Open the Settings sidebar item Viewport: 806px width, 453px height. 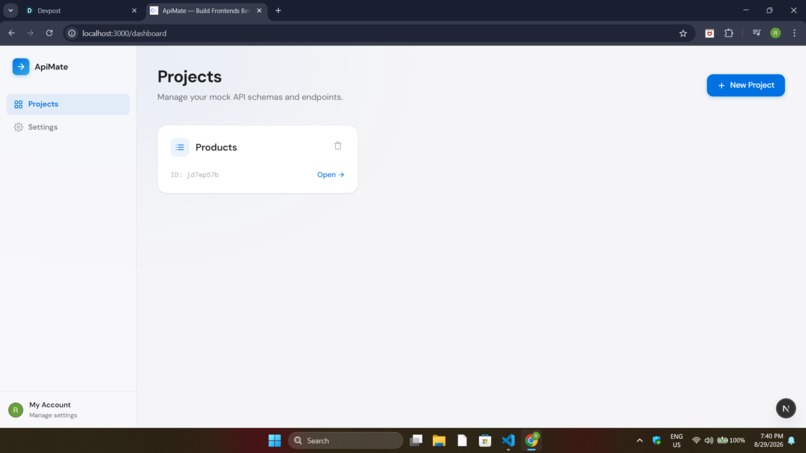[x=68, y=127]
